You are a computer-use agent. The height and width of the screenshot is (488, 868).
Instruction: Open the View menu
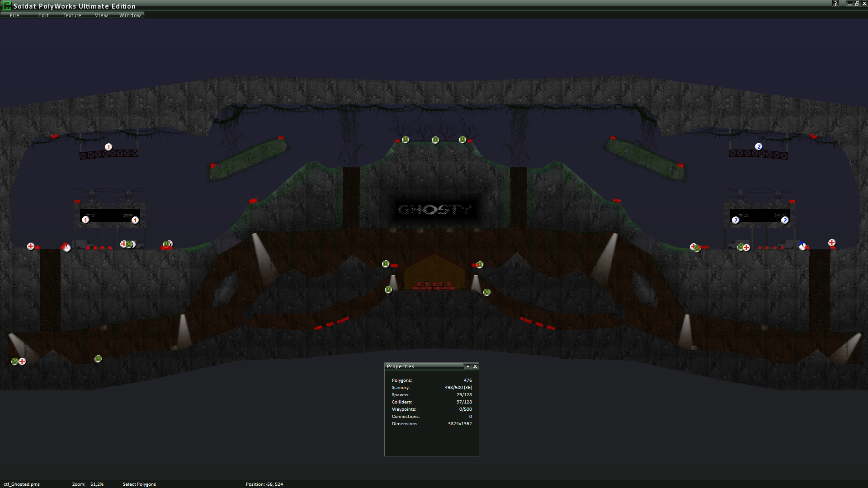click(101, 15)
